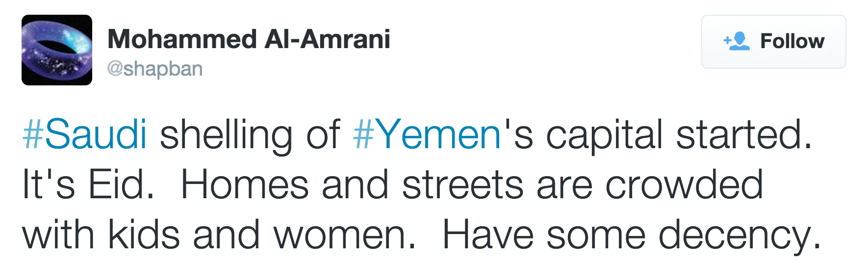Image resolution: width=868 pixels, height=265 pixels.
Task: Click the word 'Follow' label
Action: 792,41
